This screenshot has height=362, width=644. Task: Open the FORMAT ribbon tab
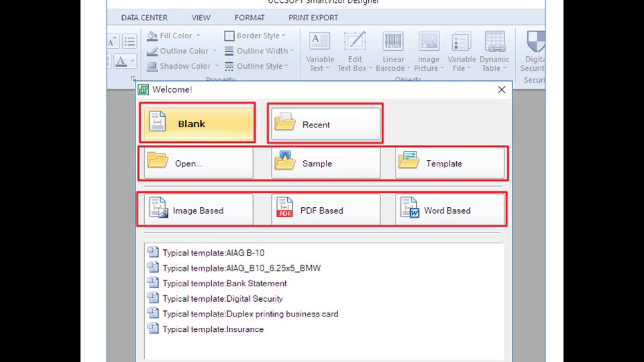click(x=250, y=18)
